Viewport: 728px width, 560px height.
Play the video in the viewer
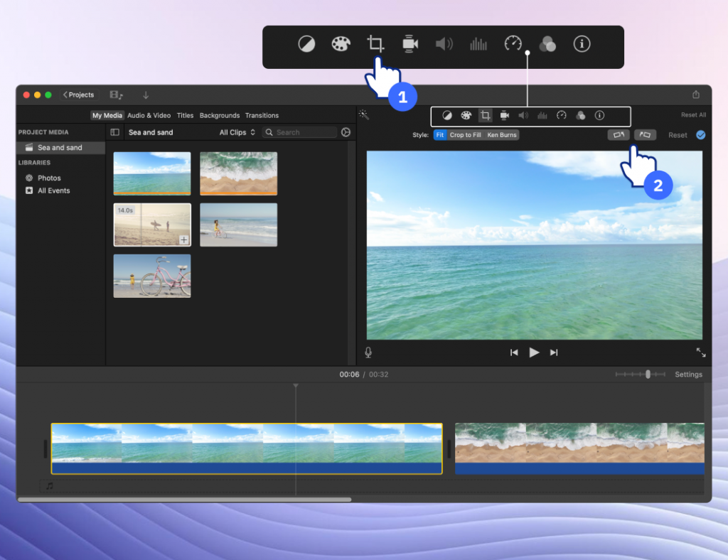[x=534, y=352]
